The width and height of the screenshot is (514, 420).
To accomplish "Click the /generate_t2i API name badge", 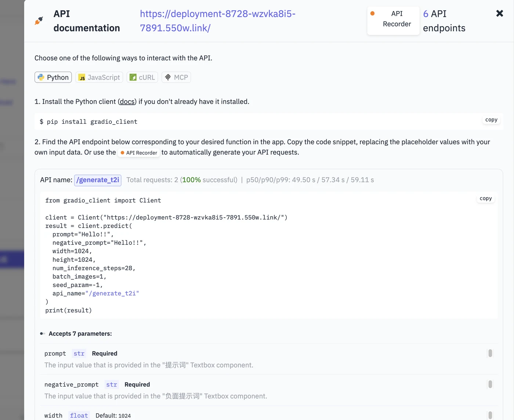I will pyautogui.click(x=98, y=180).
